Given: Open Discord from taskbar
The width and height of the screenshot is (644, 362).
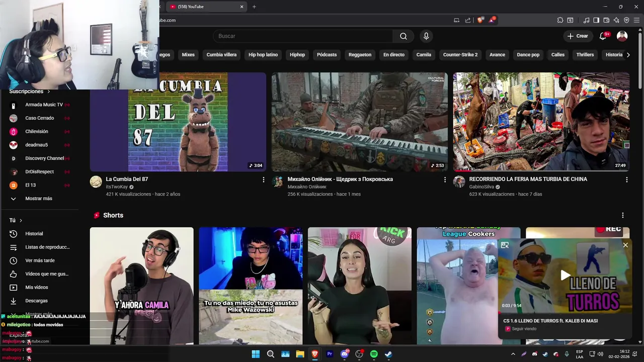Looking at the screenshot, I should (x=345, y=354).
